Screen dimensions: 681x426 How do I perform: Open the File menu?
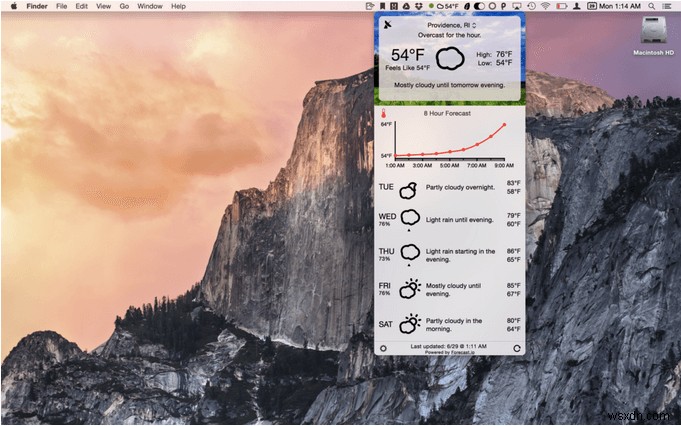tap(62, 6)
